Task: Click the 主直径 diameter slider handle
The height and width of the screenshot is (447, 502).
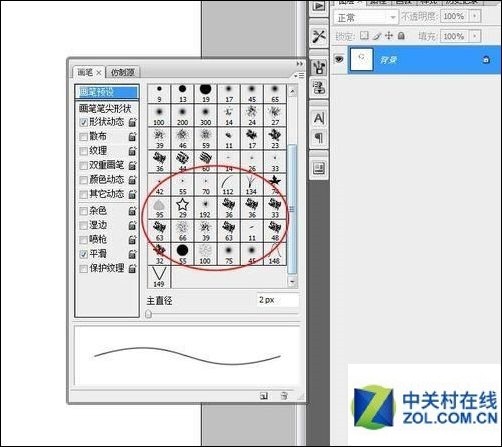Action: 149,314
